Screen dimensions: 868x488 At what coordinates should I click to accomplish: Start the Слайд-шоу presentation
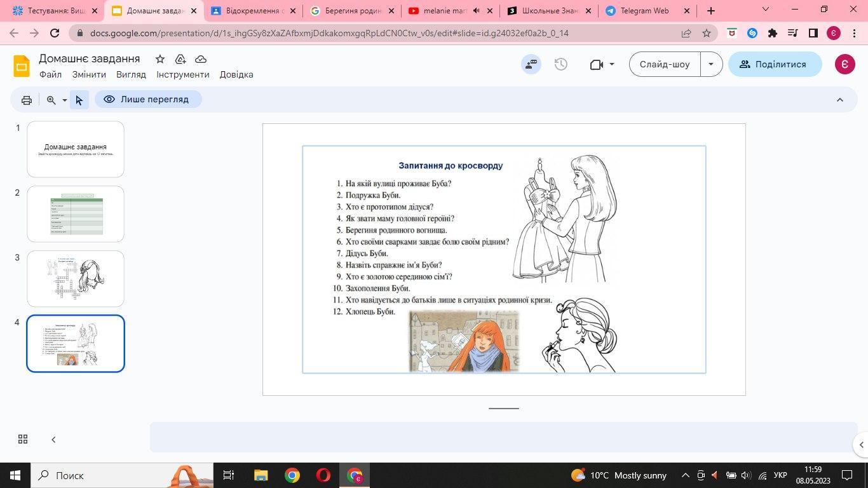(x=665, y=64)
